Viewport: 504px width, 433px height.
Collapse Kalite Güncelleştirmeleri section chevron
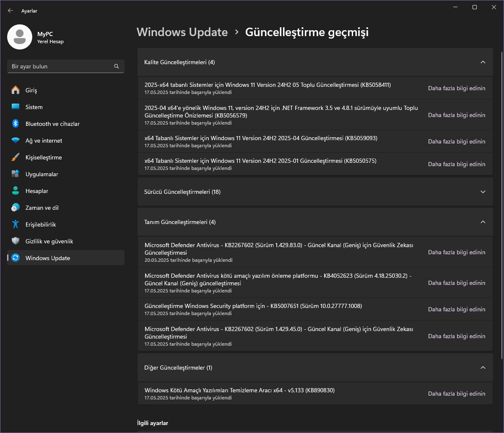483,62
